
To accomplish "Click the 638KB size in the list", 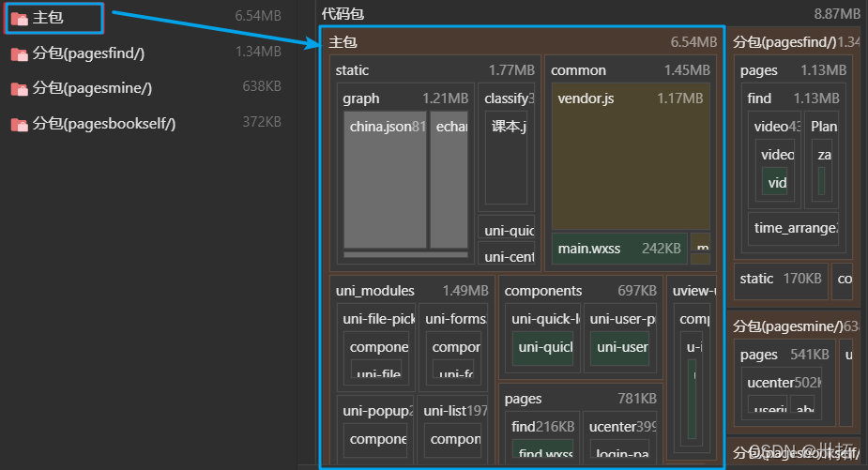I will click(x=262, y=86).
